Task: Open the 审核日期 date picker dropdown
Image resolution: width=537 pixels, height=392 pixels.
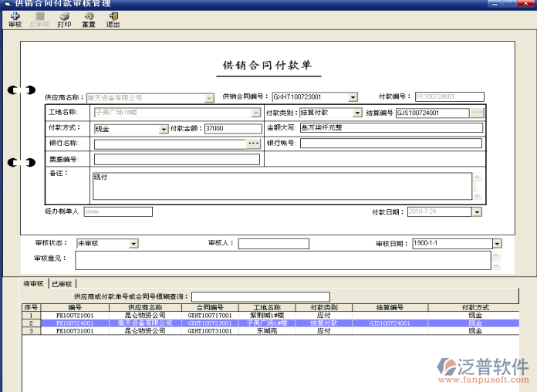Action: [499, 244]
